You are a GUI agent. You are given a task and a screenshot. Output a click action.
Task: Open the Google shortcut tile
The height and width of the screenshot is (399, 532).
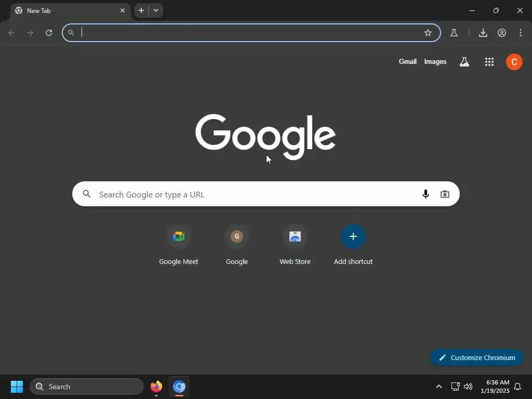237,246
